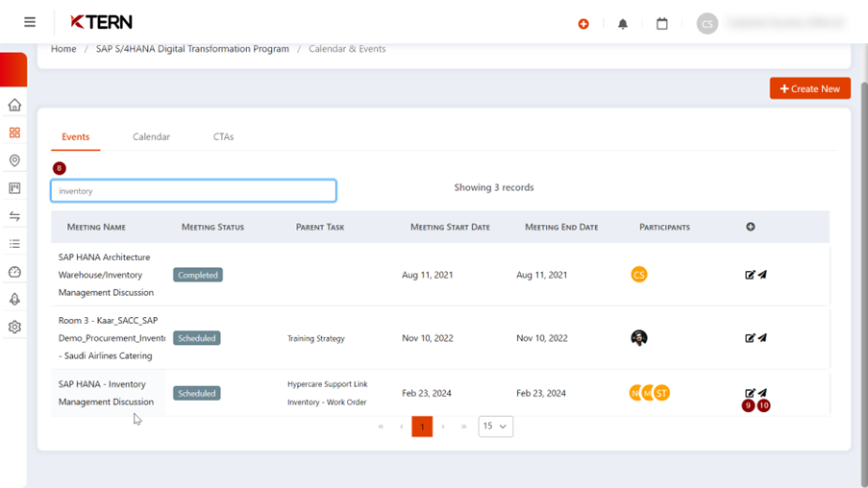This screenshot has height=488, width=868.
Task: Click the Showing 3 records text
Action: [494, 187]
